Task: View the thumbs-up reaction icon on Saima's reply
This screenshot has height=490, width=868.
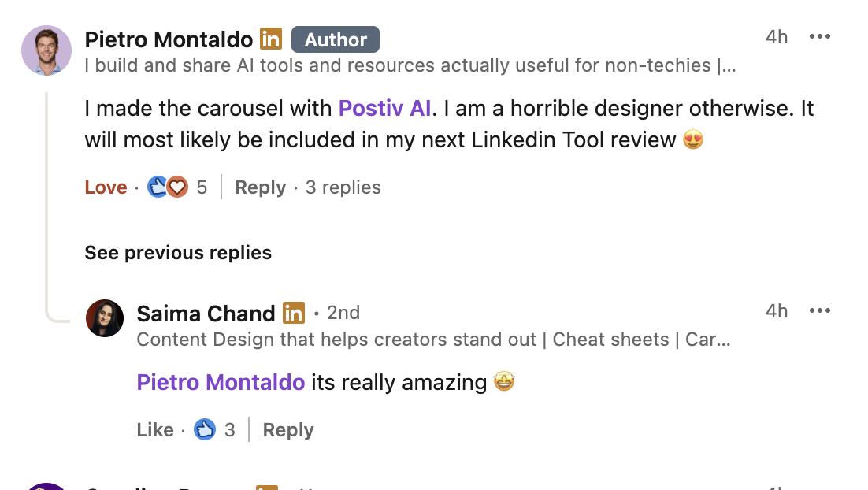Action: pos(205,429)
